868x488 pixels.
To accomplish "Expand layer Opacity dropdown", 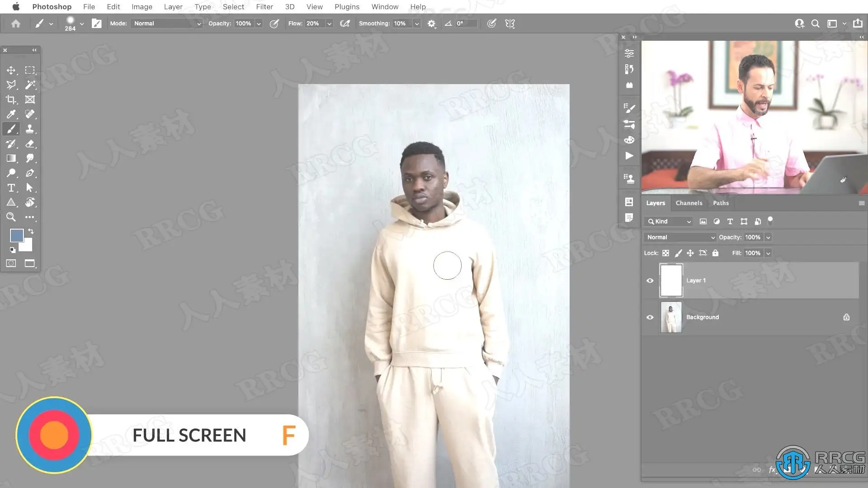I will [x=768, y=237].
